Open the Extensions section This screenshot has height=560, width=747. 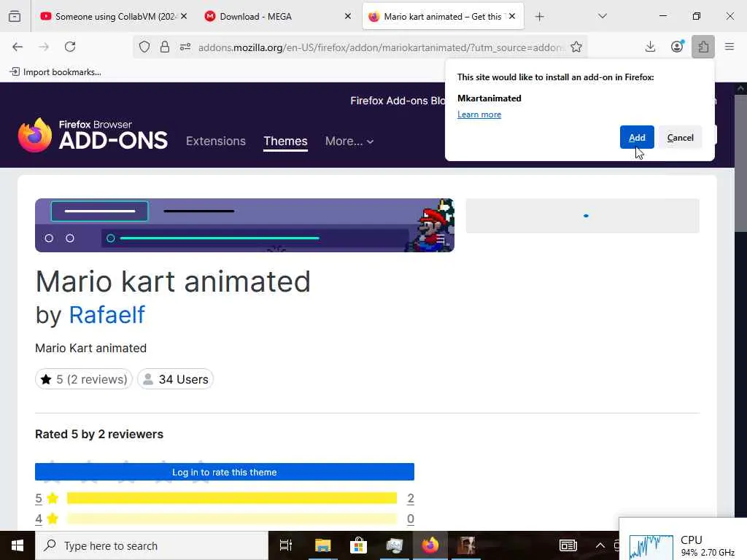point(216,141)
